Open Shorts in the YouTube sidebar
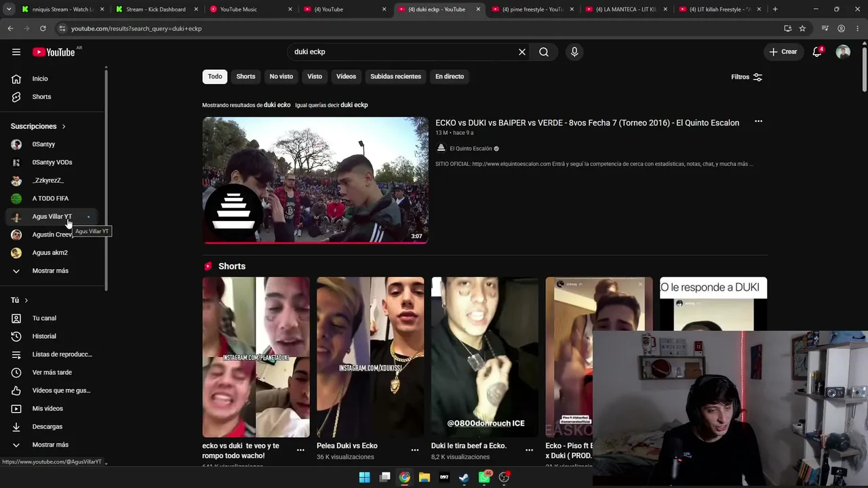 click(53, 97)
